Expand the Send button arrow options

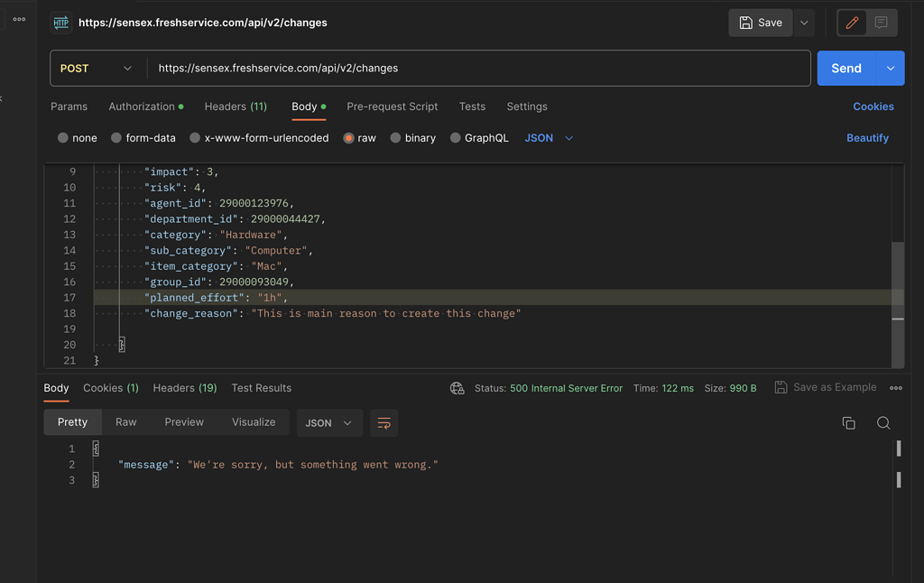(x=891, y=69)
